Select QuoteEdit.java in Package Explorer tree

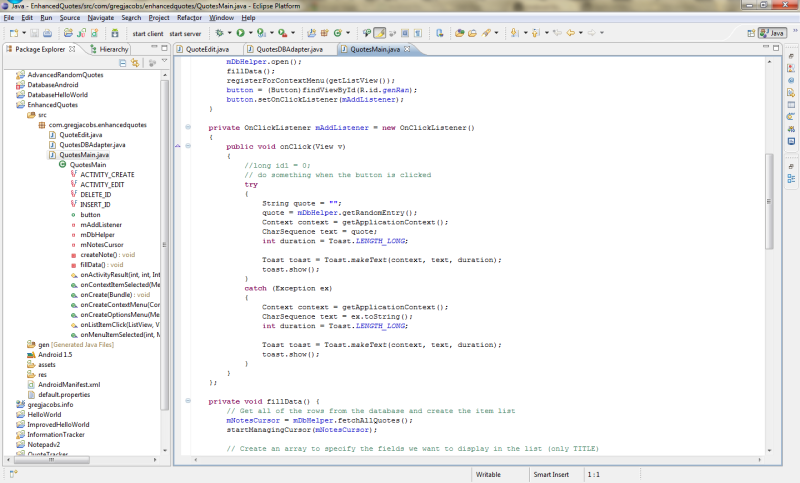coord(78,134)
